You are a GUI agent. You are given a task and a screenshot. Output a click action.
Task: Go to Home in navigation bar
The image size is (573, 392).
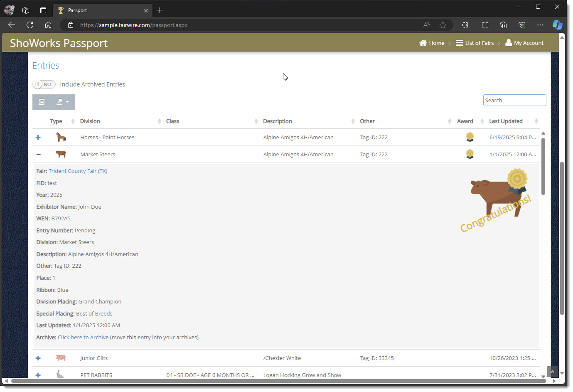click(x=432, y=43)
